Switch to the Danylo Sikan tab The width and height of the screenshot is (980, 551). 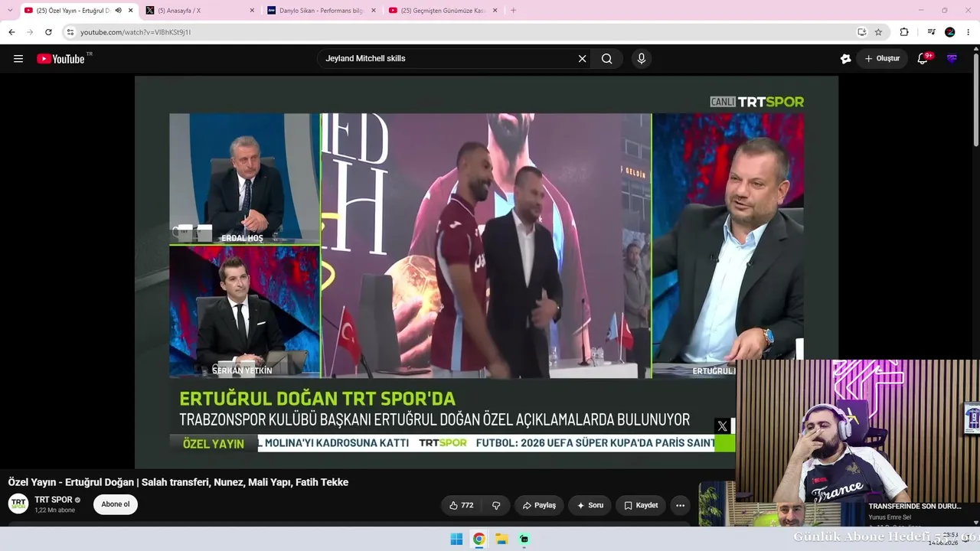322,11
